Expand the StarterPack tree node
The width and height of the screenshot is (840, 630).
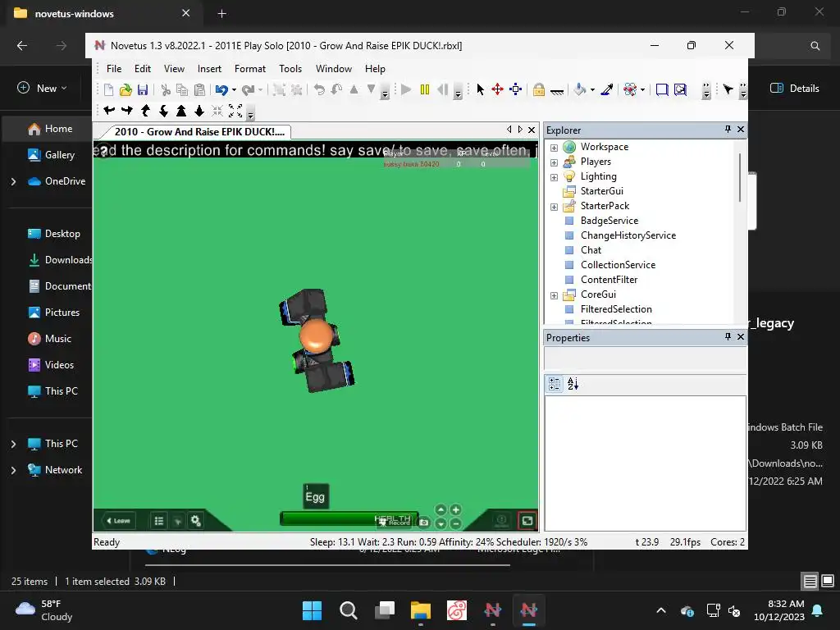coord(554,207)
